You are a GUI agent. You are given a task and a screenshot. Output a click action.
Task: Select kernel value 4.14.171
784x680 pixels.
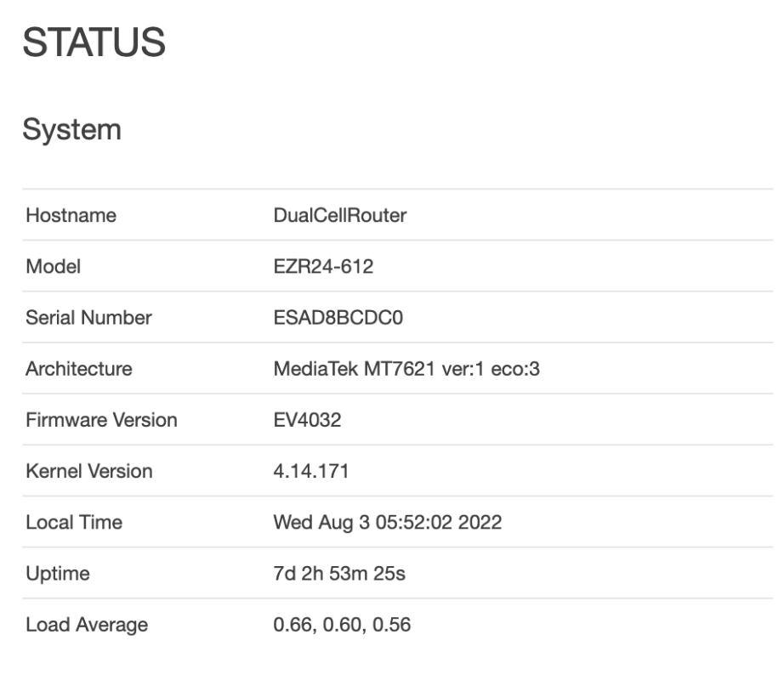click(x=311, y=471)
